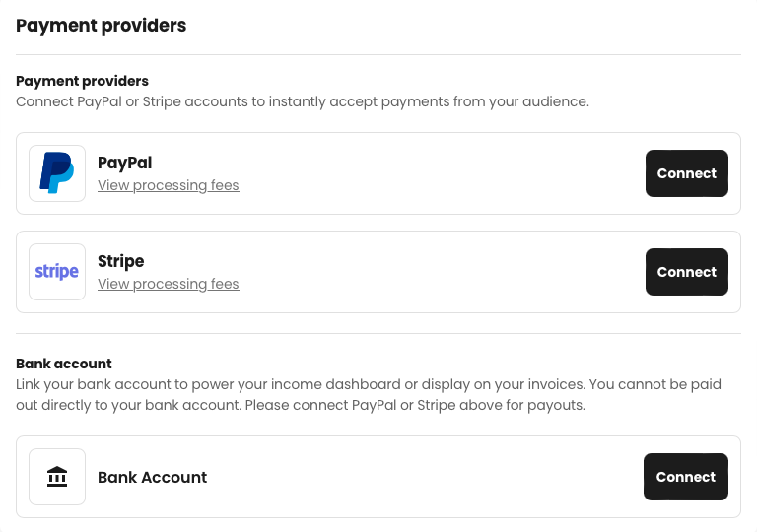Click the Link your bank account description paragraph
The height and width of the screenshot is (532, 757).
click(x=369, y=394)
